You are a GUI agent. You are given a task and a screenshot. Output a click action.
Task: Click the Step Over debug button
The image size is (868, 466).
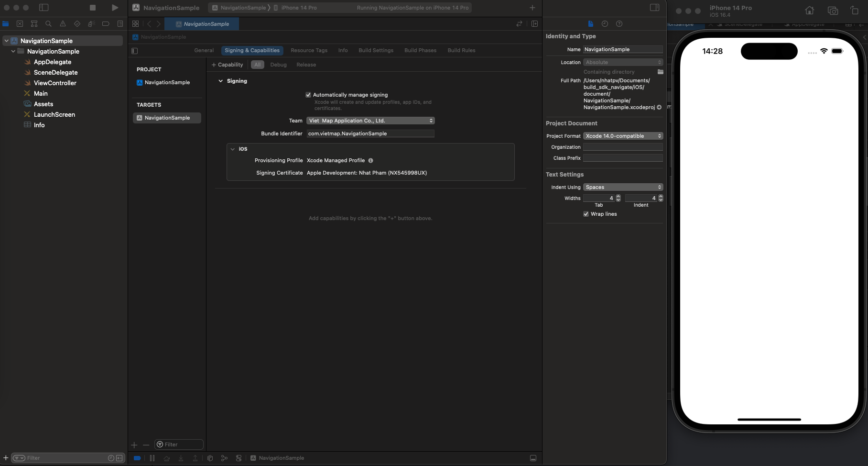point(166,458)
